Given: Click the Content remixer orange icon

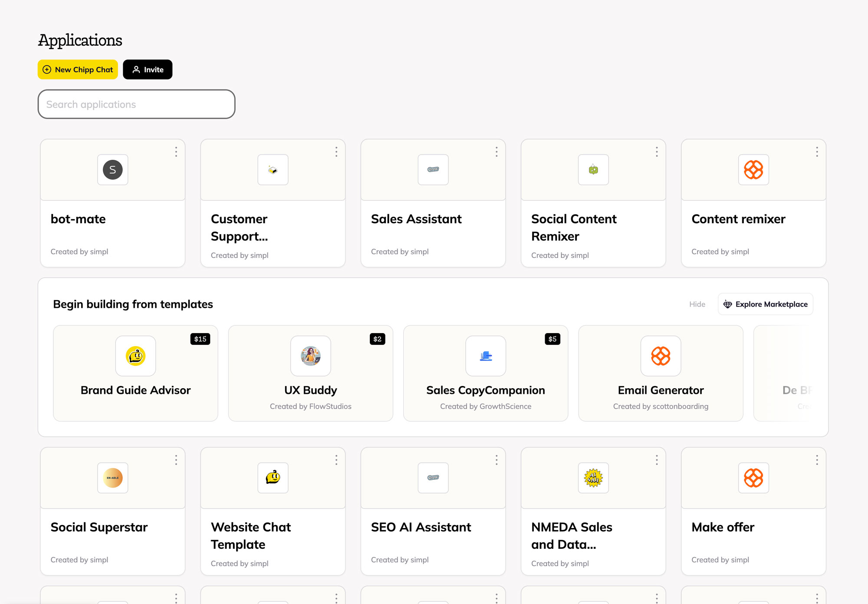Looking at the screenshot, I should (754, 170).
